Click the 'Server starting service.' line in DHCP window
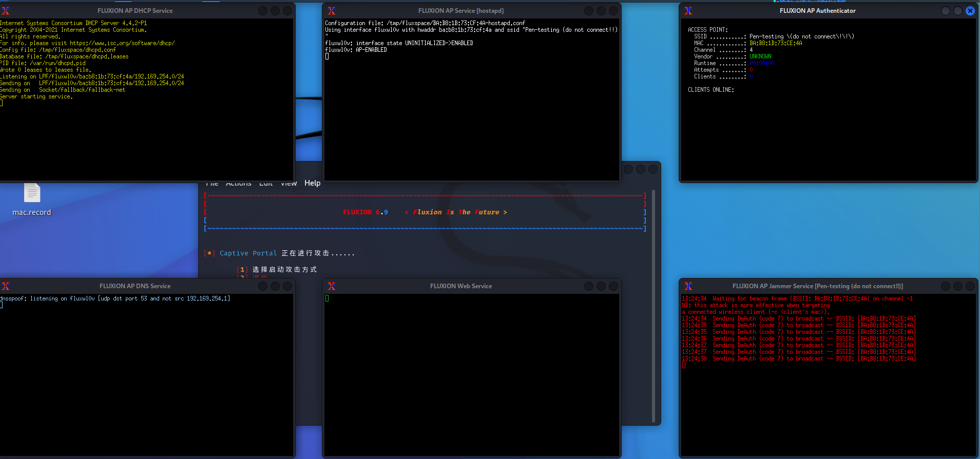980x459 pixels. [x=36, y=96]
